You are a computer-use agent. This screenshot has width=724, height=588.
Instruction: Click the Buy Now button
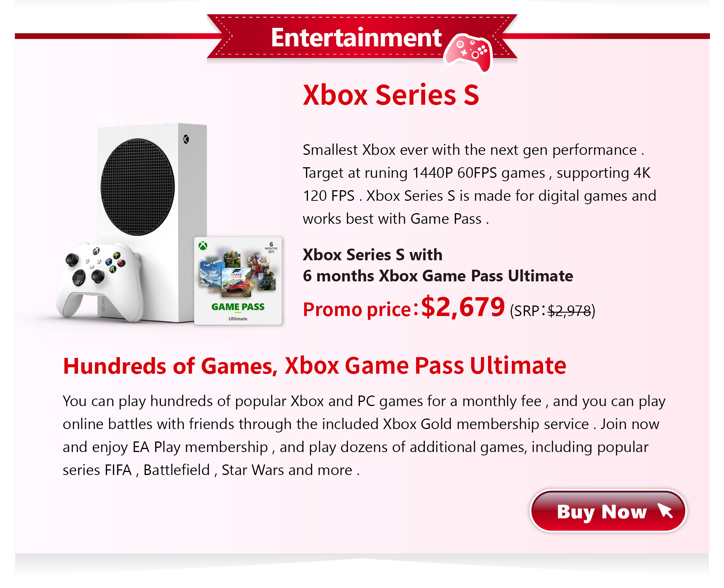608,511
